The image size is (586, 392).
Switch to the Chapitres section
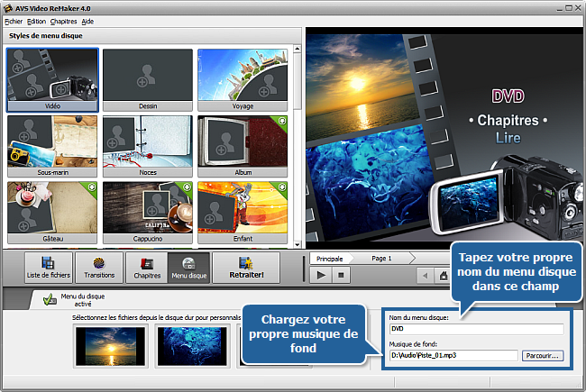coord(147,268)
